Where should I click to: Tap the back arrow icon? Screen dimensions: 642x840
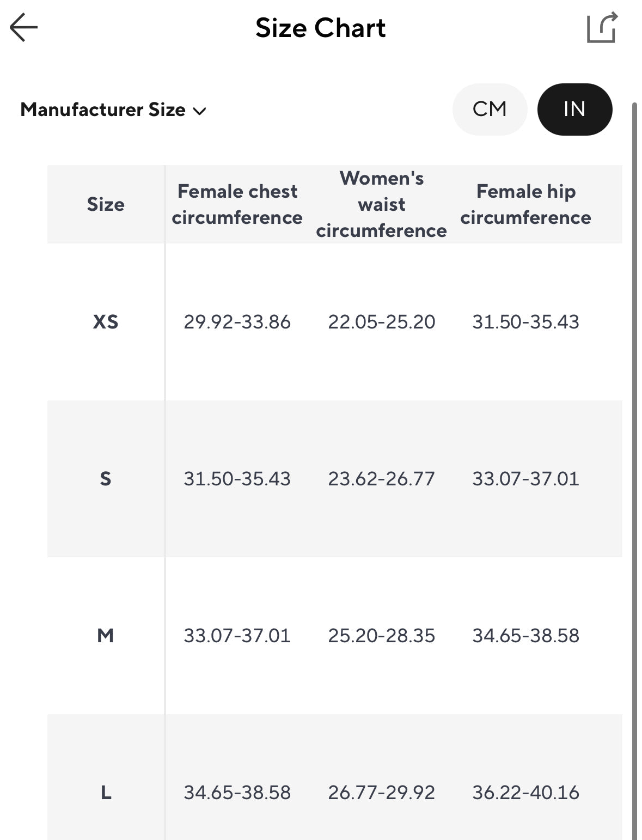click(23, 27)
